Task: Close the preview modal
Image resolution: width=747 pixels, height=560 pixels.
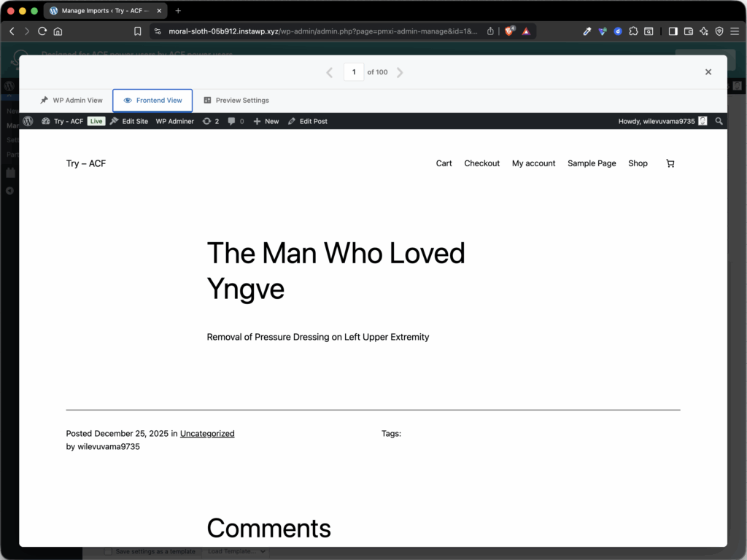Action: tap(708, 72)
